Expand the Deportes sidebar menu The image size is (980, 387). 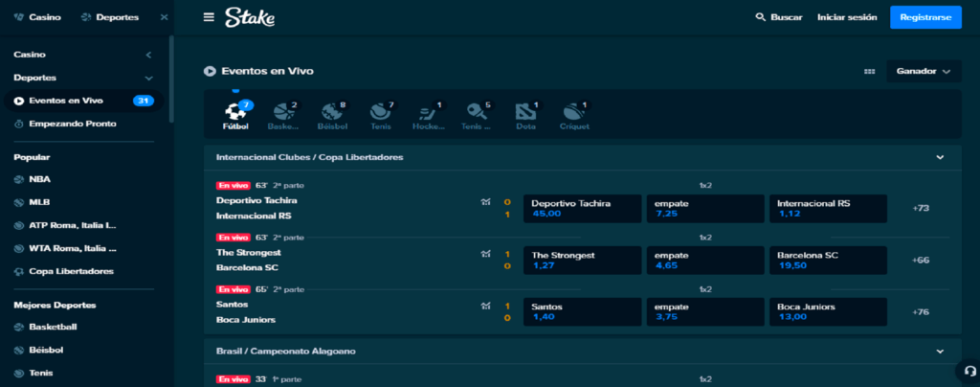click(x=148, y=78)
